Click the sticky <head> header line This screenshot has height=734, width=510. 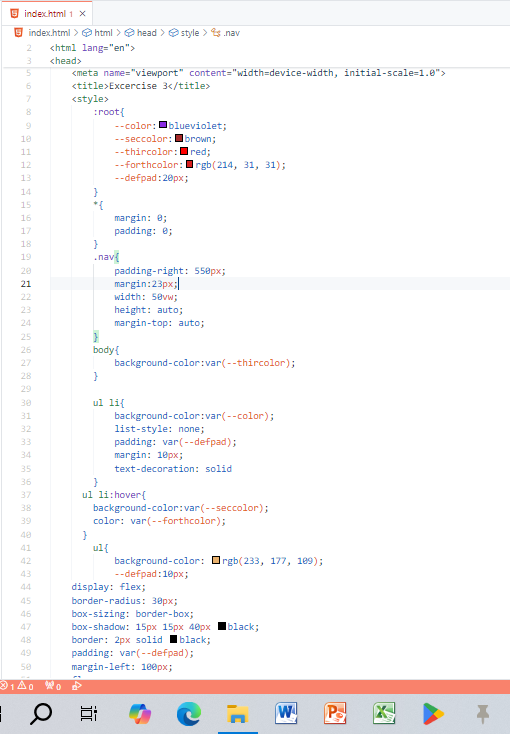[66, 61]
